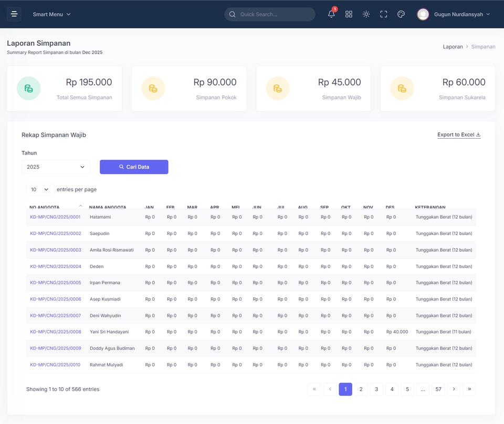Open the hamburger sidebar menu

[14, 14]
